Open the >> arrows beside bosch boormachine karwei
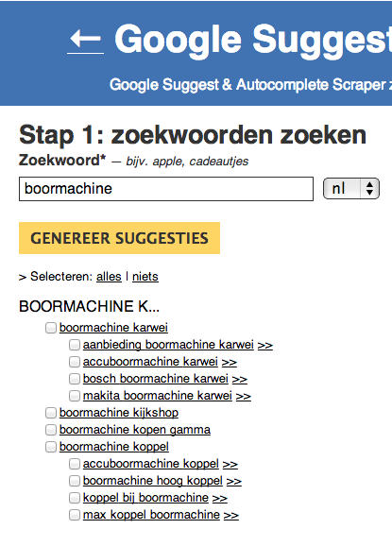The height and width of the screenshot is (546, 392). [x=240, y=379]
